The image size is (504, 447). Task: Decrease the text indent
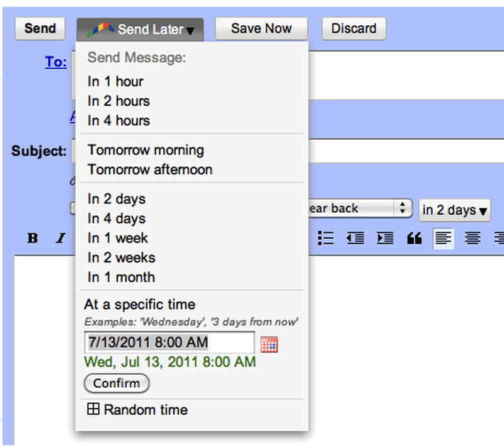click(x=355, y=238)
